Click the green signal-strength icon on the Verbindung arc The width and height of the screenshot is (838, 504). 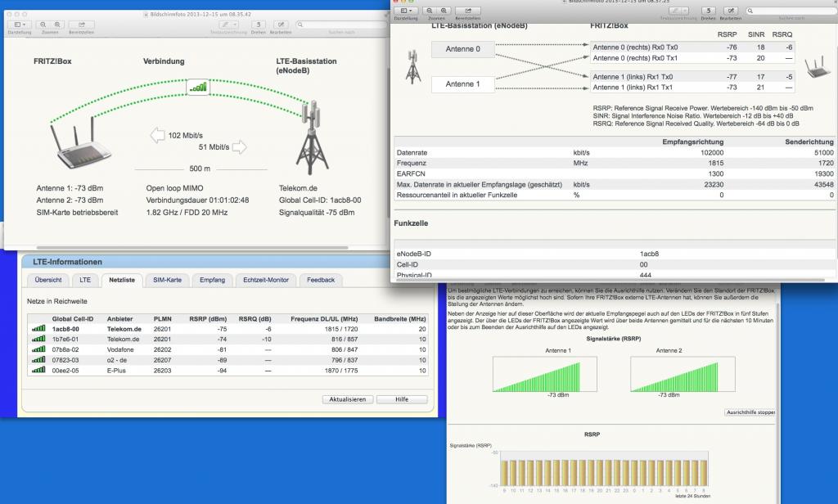[x=198, y=87]
